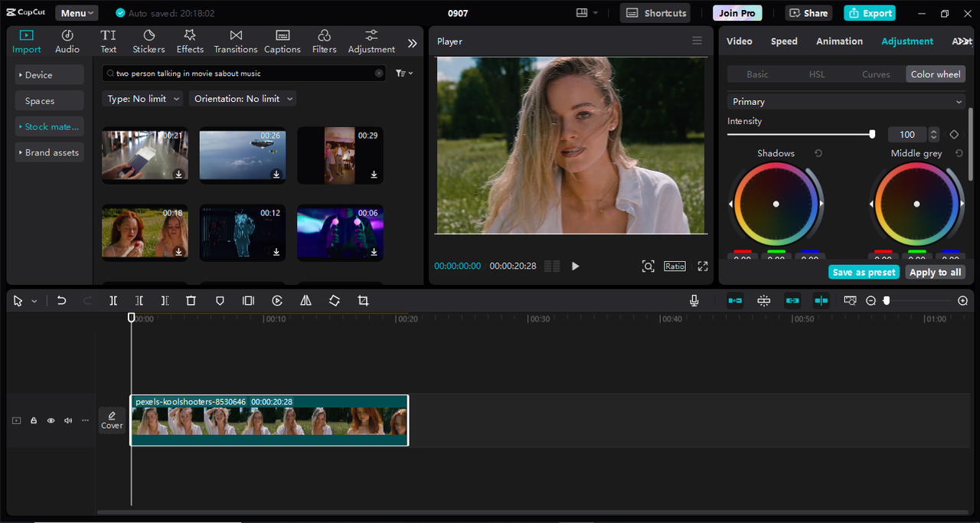Clear the search text with X icon

(378, 74)
